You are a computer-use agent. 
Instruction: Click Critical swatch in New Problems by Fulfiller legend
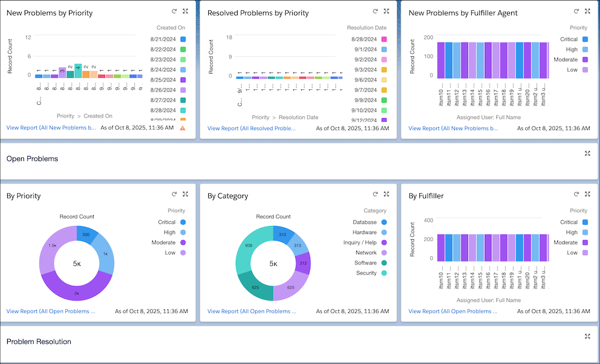click(x=585, y=39)
